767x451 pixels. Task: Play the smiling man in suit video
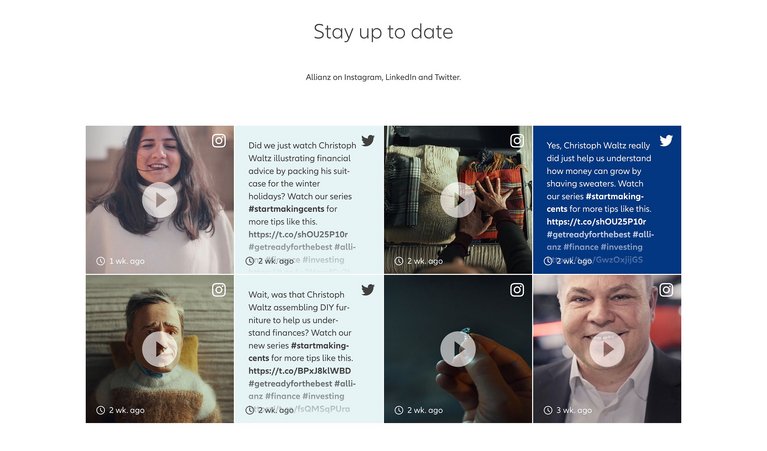point(607,349)
